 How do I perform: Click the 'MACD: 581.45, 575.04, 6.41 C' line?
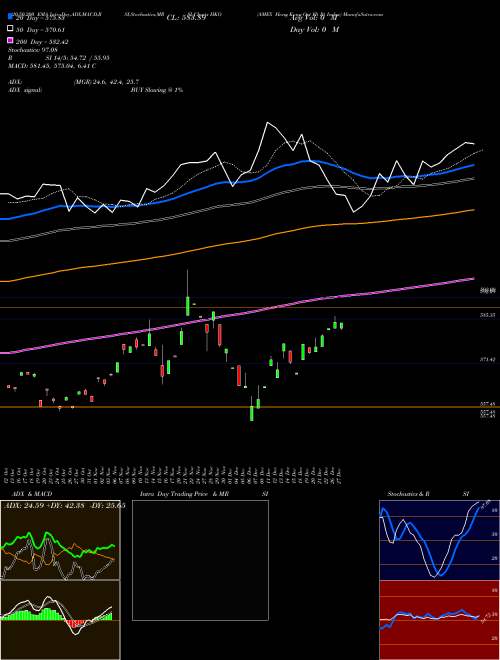52,66
